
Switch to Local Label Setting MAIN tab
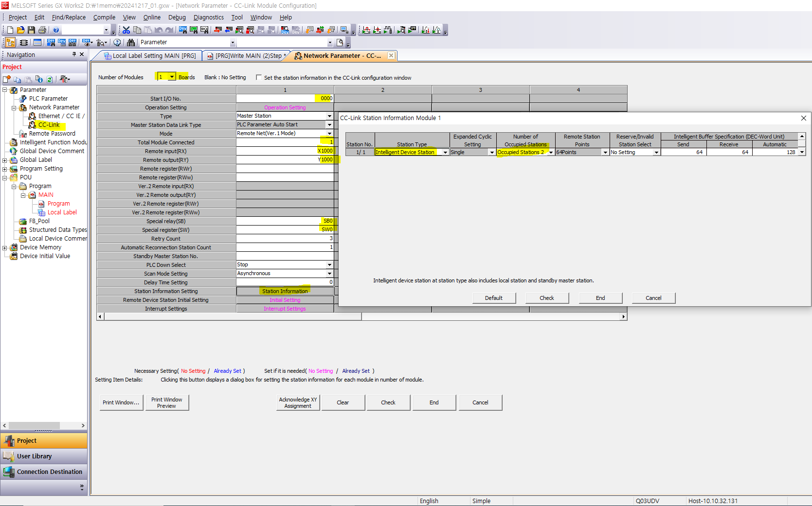point(150,56)
